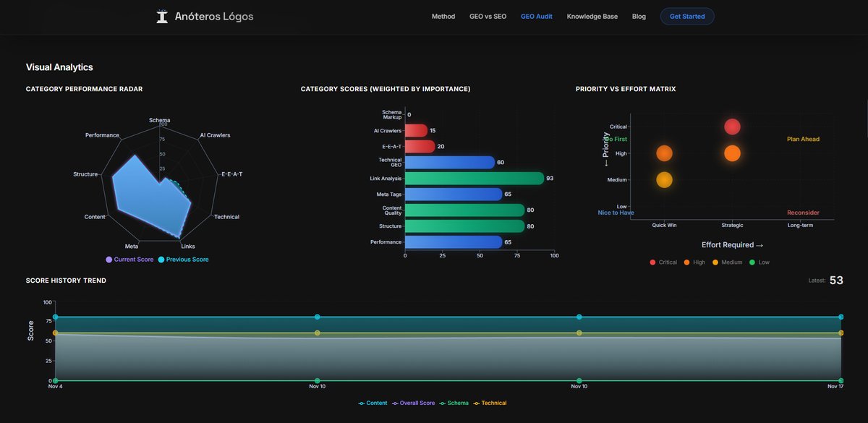This screenshot has width=868, height=423.
Task: Click the Meta radar axis label
Action: [x=132, y=247]
